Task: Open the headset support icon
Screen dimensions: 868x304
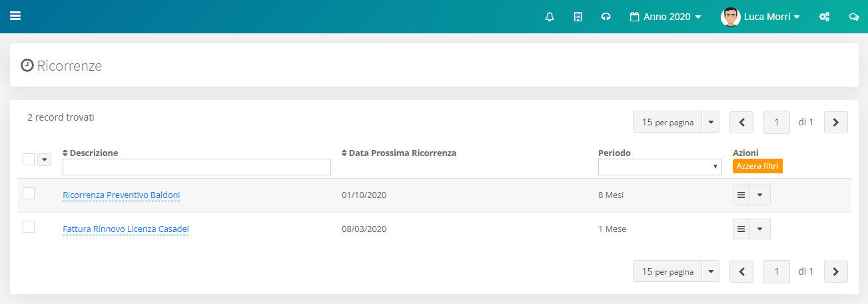Action: tap(606, 17)
